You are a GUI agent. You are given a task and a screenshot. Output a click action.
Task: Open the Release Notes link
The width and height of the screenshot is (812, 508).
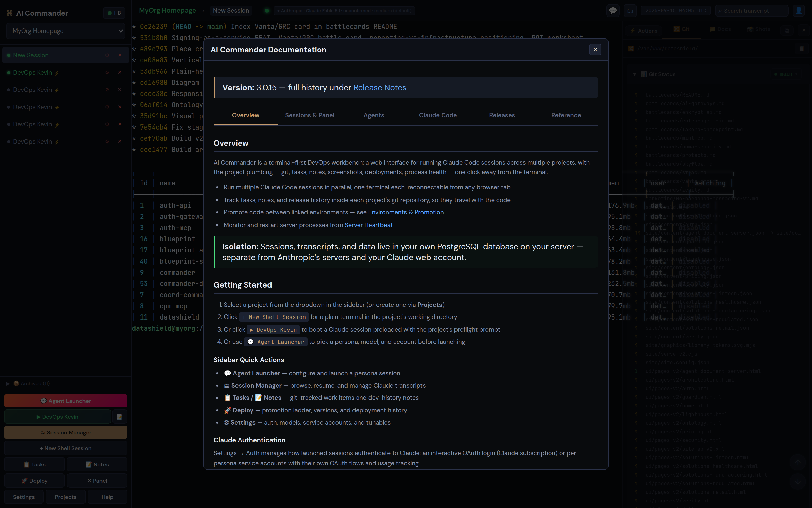[x=380, y=88]
